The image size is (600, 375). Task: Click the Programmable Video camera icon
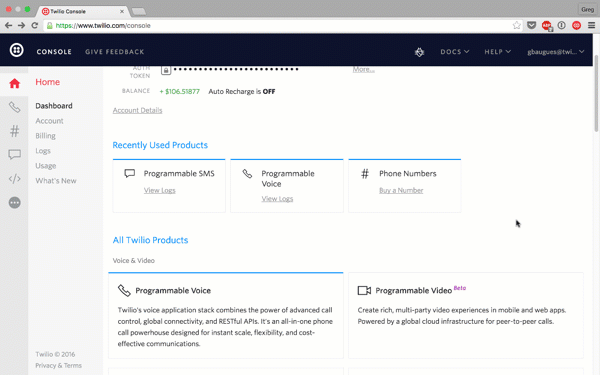pyautogui.click(x=364, y=290)
